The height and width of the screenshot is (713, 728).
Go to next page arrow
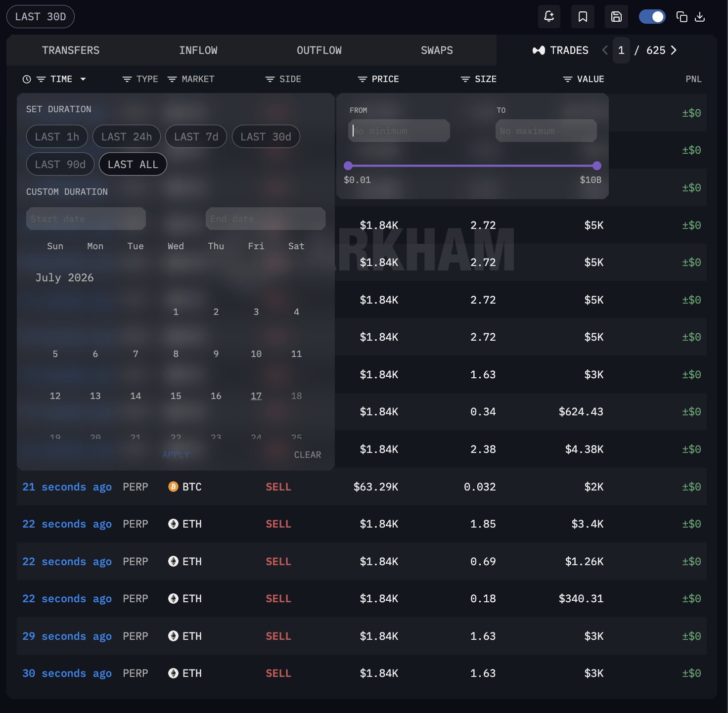(673, 50)
